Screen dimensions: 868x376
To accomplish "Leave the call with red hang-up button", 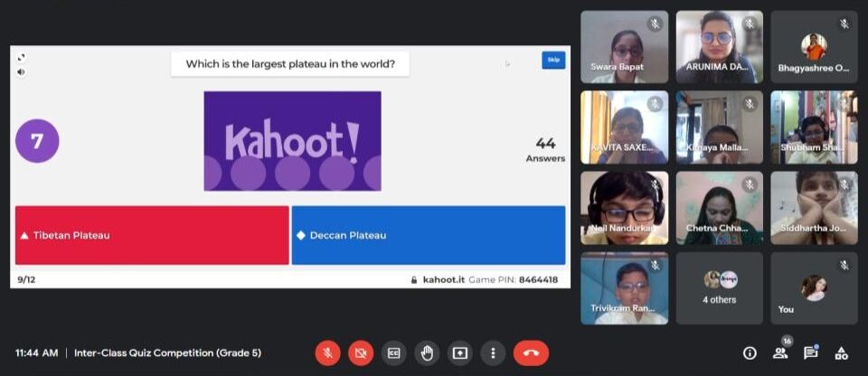I will (531, 352).
